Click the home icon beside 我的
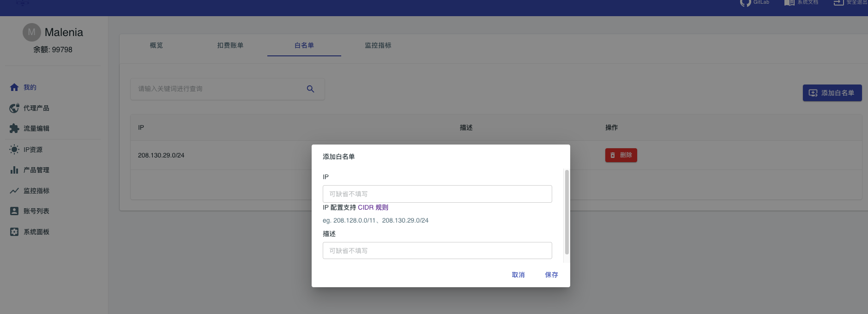This screenshot has height=314, width=868. coord(14,87)
